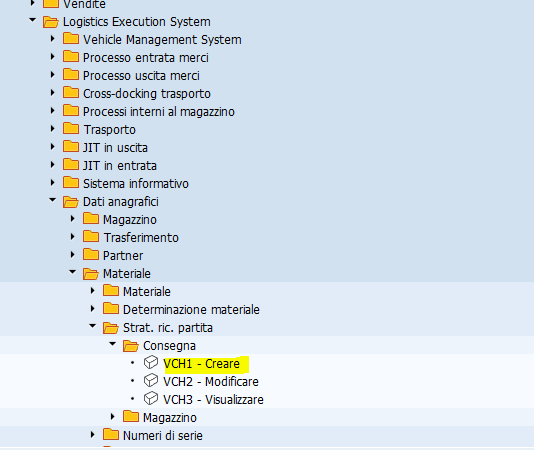This screenshot has height=450, width=534.
Task: Select the Processo entrata merci item
Action: [x=146, y=58]
